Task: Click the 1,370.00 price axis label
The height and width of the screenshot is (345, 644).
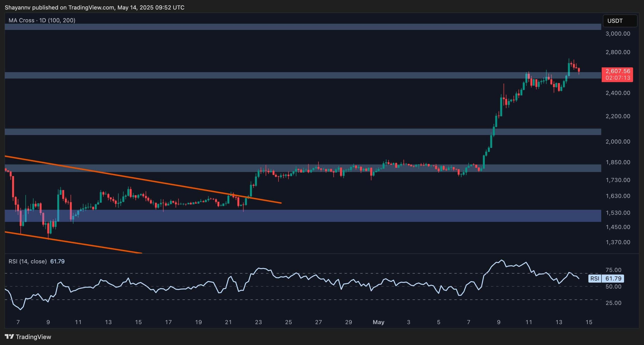Action: click(618, 242)
